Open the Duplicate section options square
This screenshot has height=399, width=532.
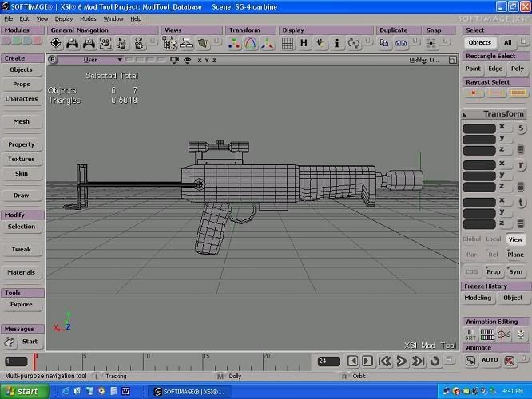[x=415, y=41]
